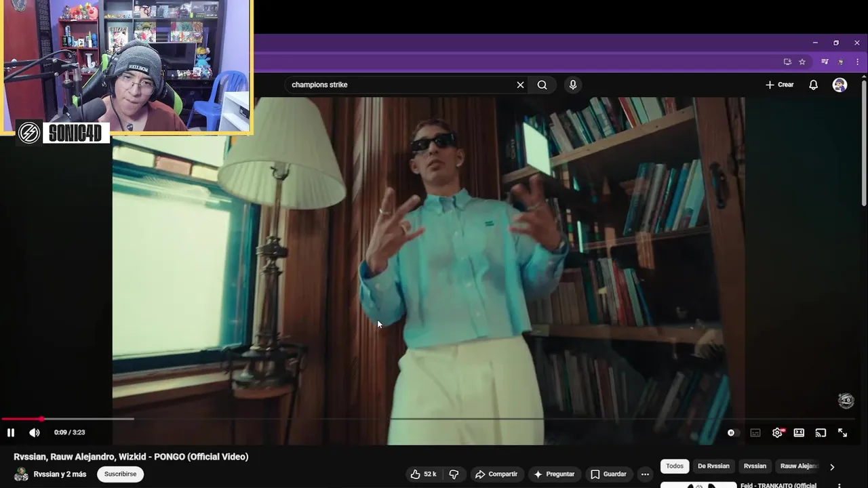
Task: Like the video (52 k)
Action: coord(423,474)
